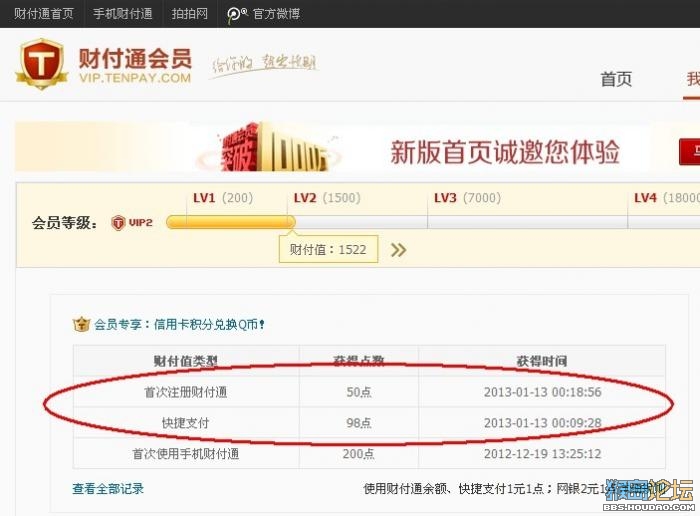Open the 财付通首页 link in top bar
The height and width of the screenshot is (516, 700).
pyautogui.click(x=43, y=14)
